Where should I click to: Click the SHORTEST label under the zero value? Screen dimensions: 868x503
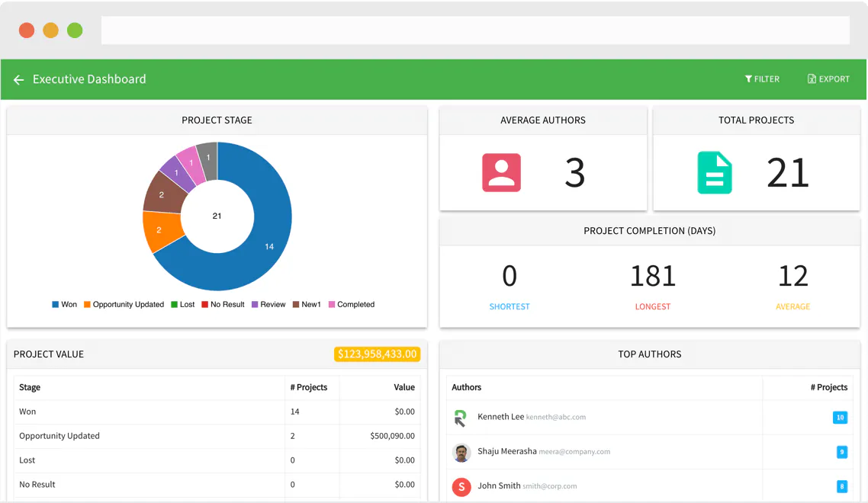(510, 306)
